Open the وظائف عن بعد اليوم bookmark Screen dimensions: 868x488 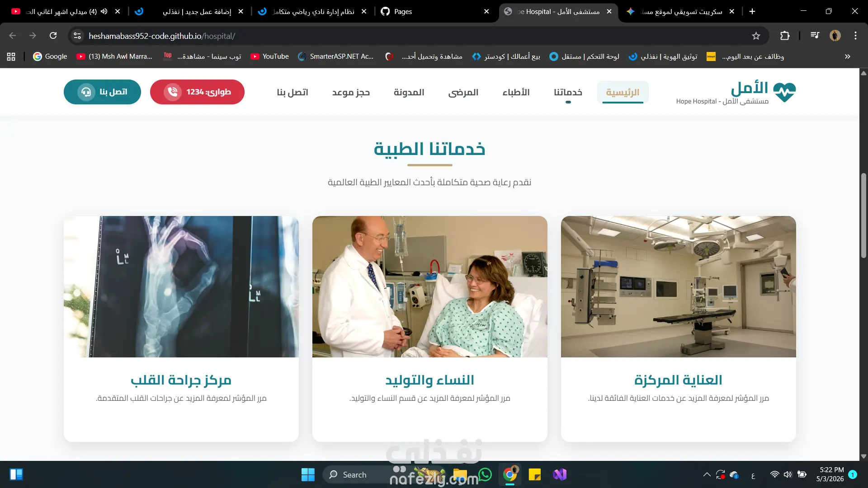(x=745, y=56)
